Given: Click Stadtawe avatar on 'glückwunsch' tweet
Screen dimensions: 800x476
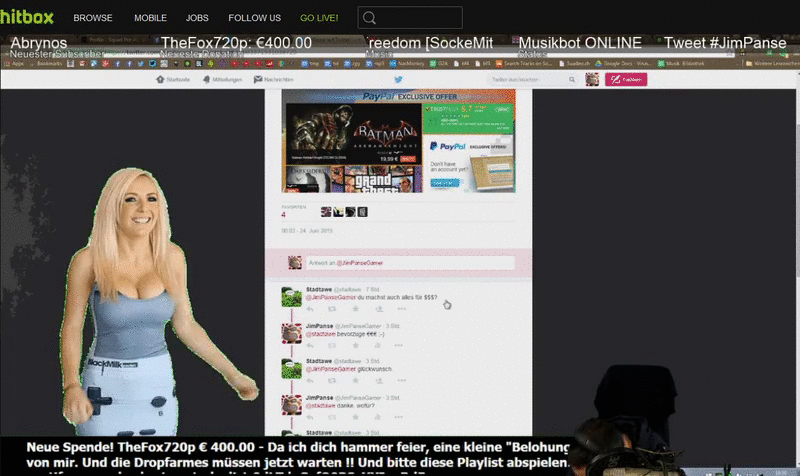Looking at the screenshot, I should pyautogui.click(x=291, y=368).
